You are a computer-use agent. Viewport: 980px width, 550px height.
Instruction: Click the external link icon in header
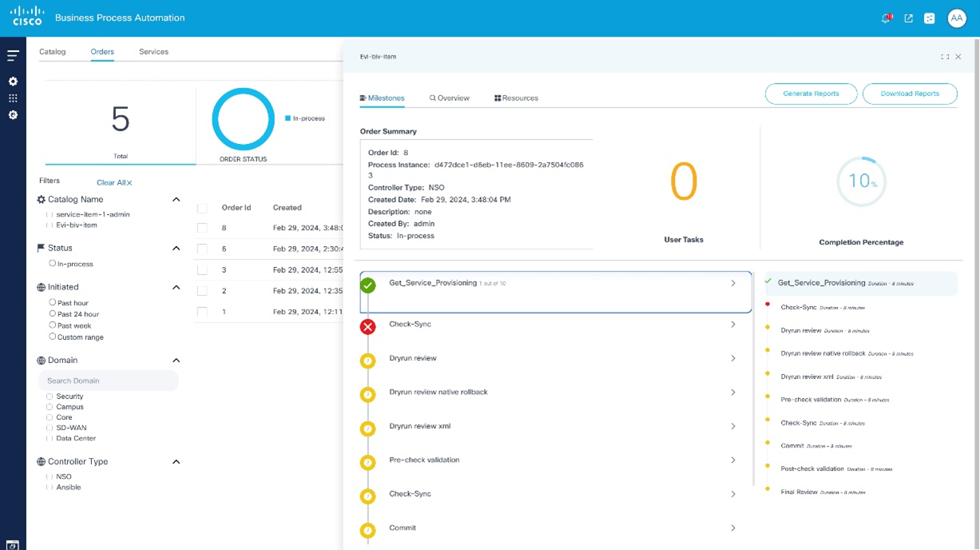[908, 18]
